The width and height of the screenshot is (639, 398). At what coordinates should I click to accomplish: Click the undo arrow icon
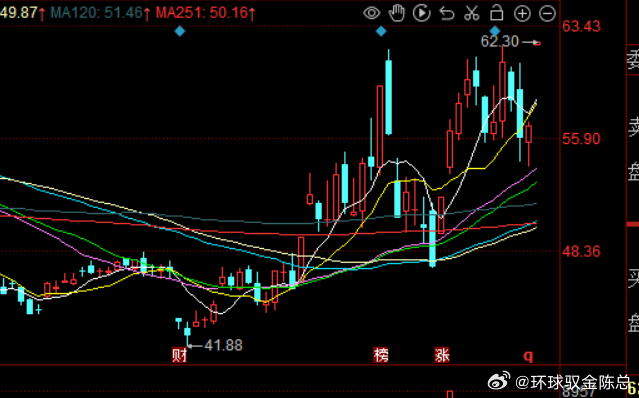pos(447,13)
